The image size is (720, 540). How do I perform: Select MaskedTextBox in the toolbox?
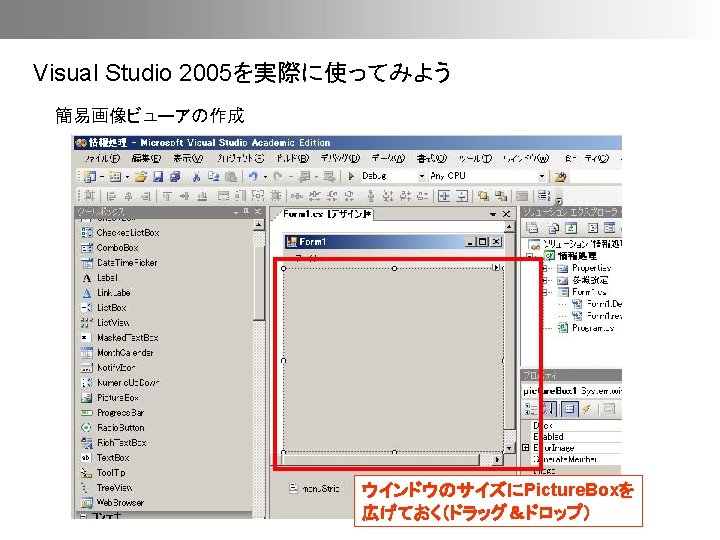coord(120,338)
